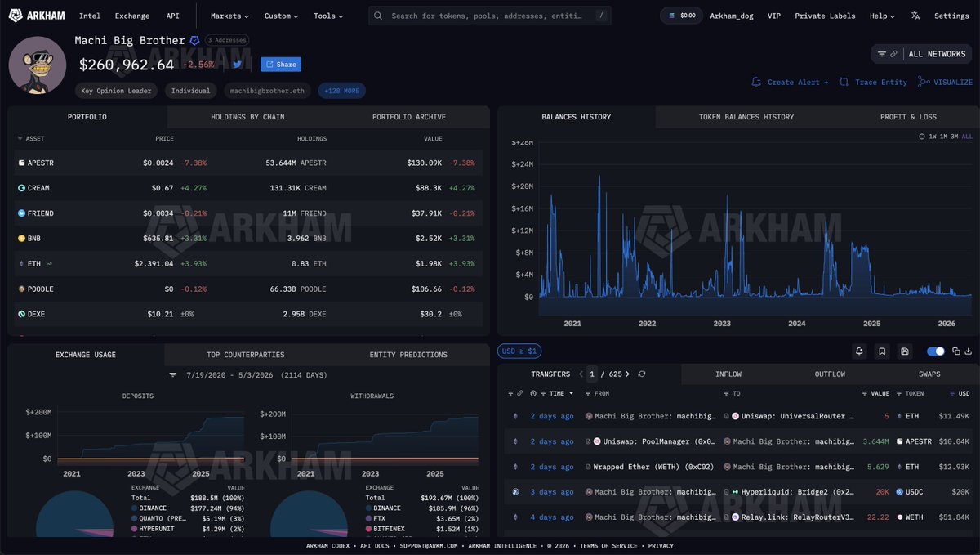Click the clock icon in the TIME column
The image size is (980, 555).
(532, 393)
